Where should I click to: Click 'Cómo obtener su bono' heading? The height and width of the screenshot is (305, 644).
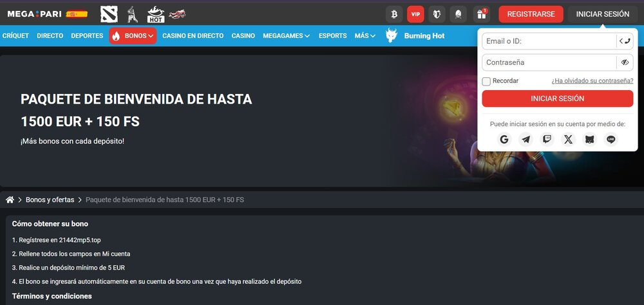click(50, 224)
